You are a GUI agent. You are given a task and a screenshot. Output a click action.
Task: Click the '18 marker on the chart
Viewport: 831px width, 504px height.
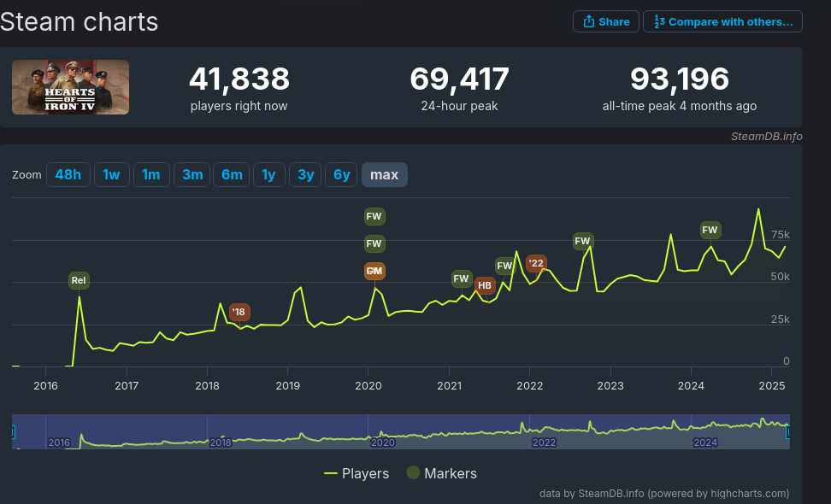(x=239, y=313)
